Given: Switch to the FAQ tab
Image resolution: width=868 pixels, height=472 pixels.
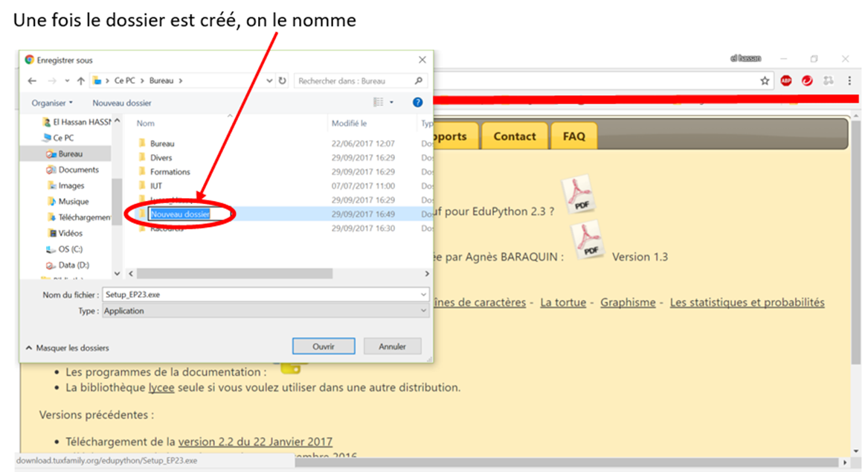Looking at the screenshot, I should pyautogui.click(x=573, y=136).
